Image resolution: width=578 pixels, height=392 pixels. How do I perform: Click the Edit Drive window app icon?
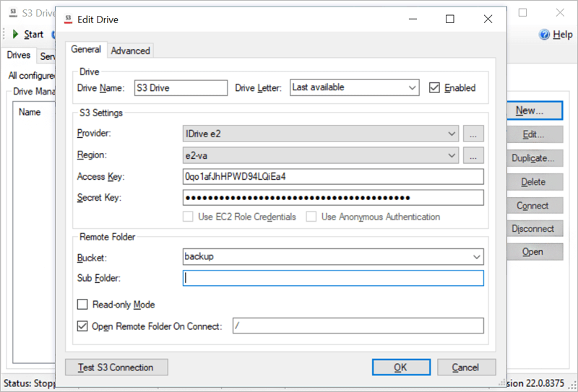(x=68, y=19)
